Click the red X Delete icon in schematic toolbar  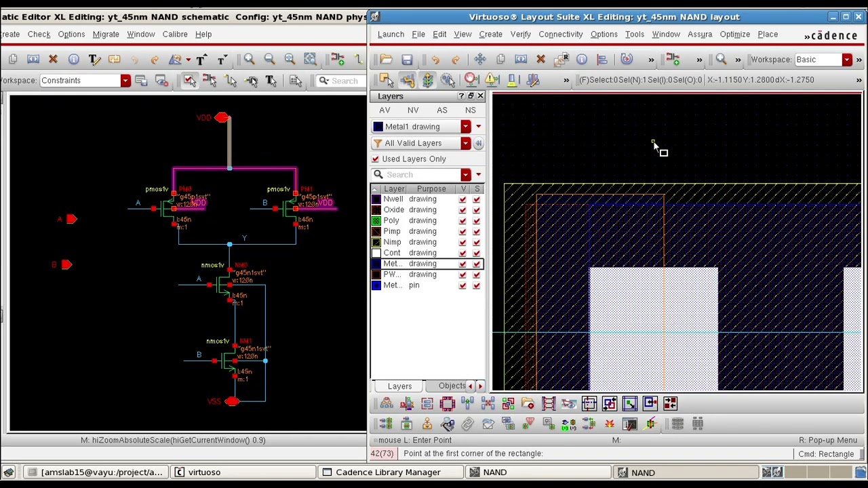[x=53, y=60]
